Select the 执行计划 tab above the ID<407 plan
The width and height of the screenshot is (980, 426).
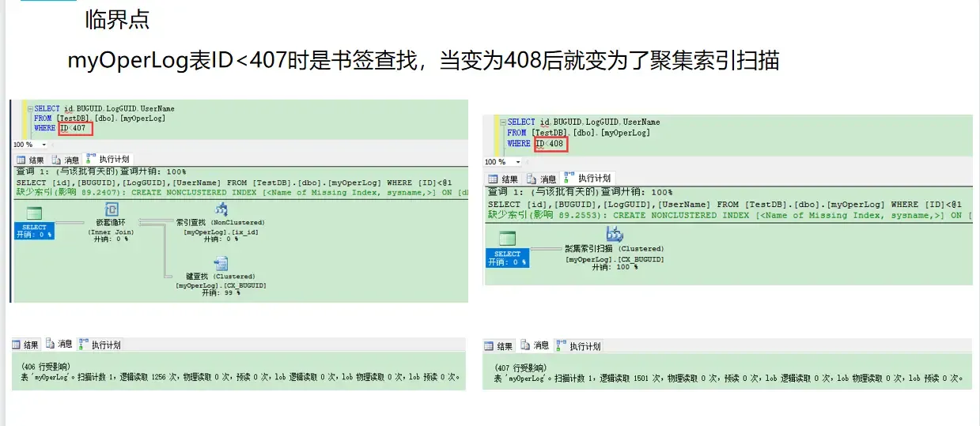108,160
